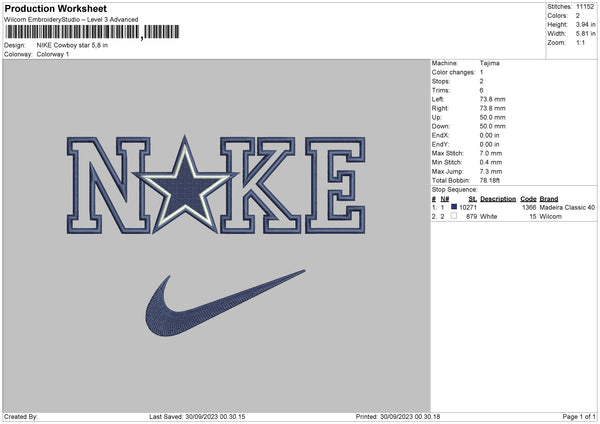Image resolution: width=600 pixels, height=424 pixels.
Task: Click the Up value 50.0 mm
Action: coord(492,117)
